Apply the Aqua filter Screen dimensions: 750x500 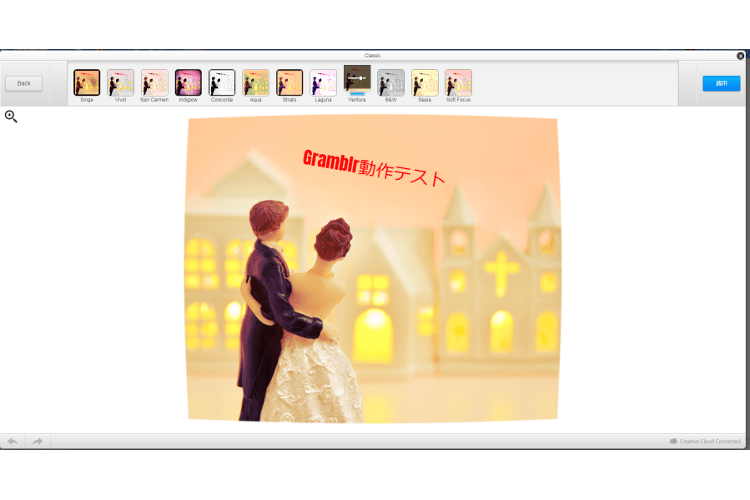tap(255, 82)
